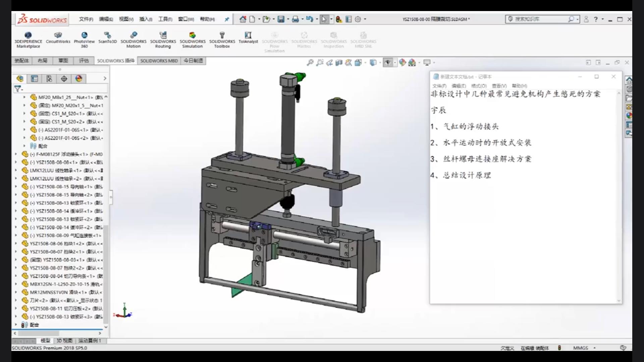Viewport: 644px width, 362px height.
Task: Enable SOLIDWORKS Simulation add-in
Action: (x=193, y=40)
